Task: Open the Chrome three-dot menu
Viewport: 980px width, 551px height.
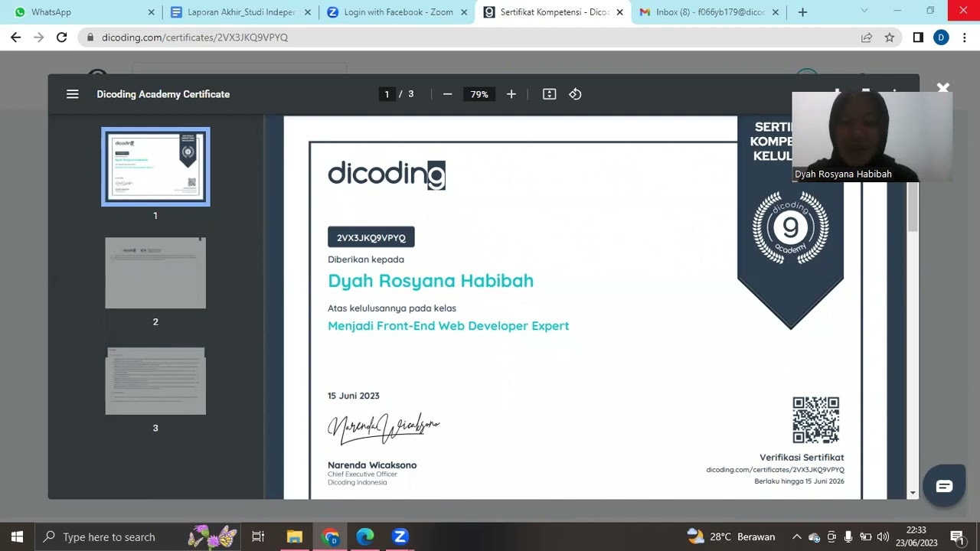Action: click(x=964, y=37)
